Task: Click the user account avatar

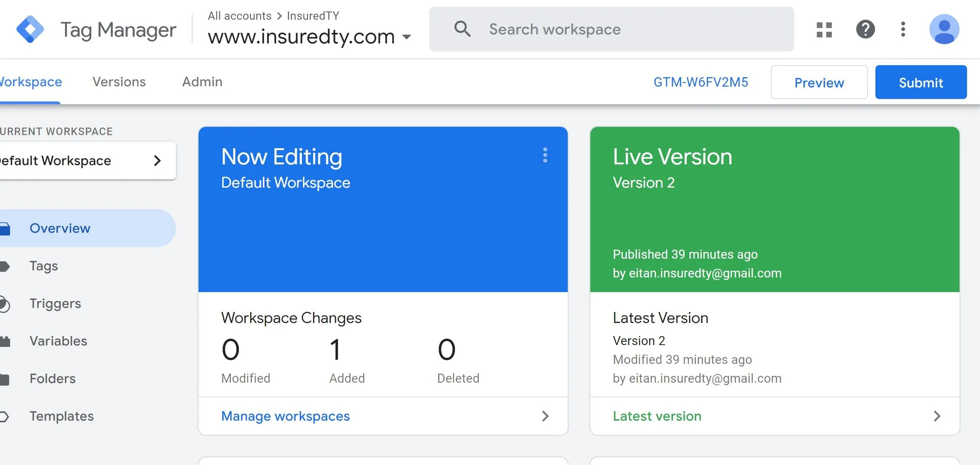Action: click(944, 29)
